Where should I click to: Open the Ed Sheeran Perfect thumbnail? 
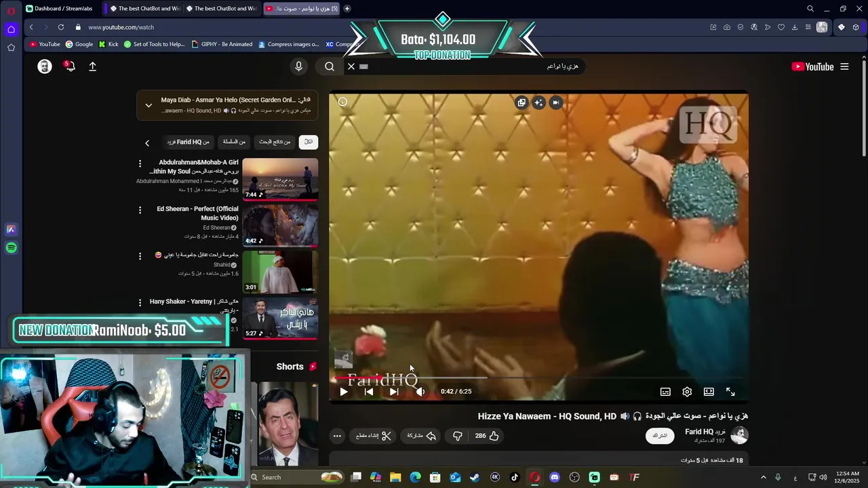[x=280, y=226]
